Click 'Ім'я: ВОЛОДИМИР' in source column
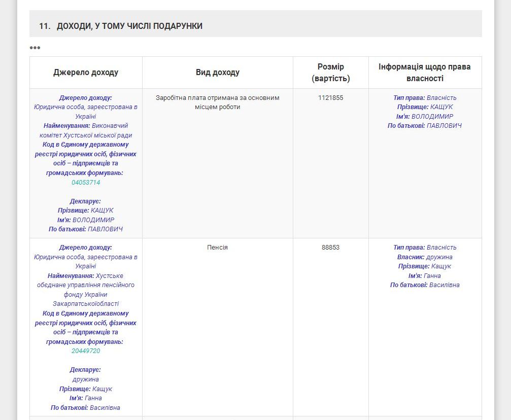Screen dimensions: 511x420 (86, 220)
